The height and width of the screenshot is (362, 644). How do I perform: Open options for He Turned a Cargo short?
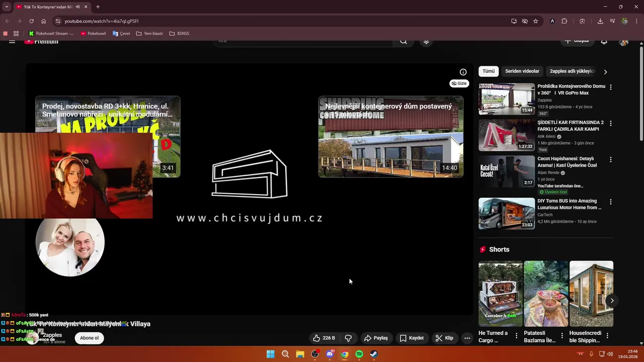click(x=516, y=335)
